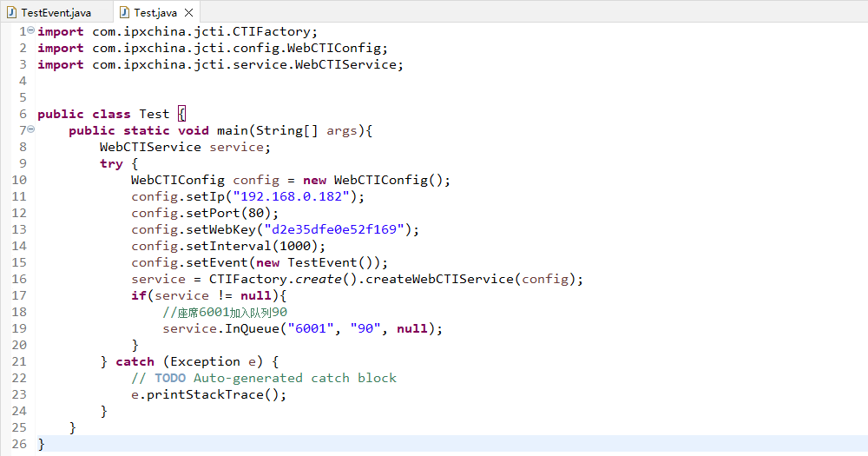Screen dimensions: 868x456
Task: Click the Java file icon on TestEvent.java tab
Action: [x=12, y=13]
